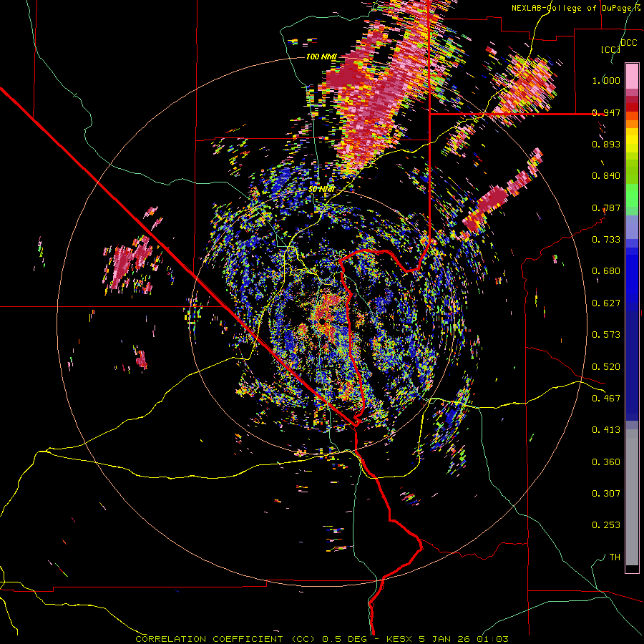Click the 0.627 scale value

[606, 303]
